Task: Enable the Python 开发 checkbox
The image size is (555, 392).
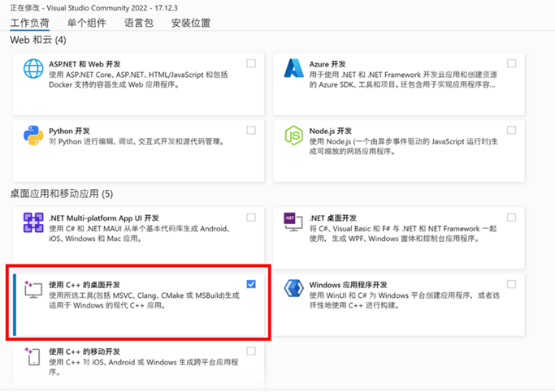Action: [x=251, y=131]
